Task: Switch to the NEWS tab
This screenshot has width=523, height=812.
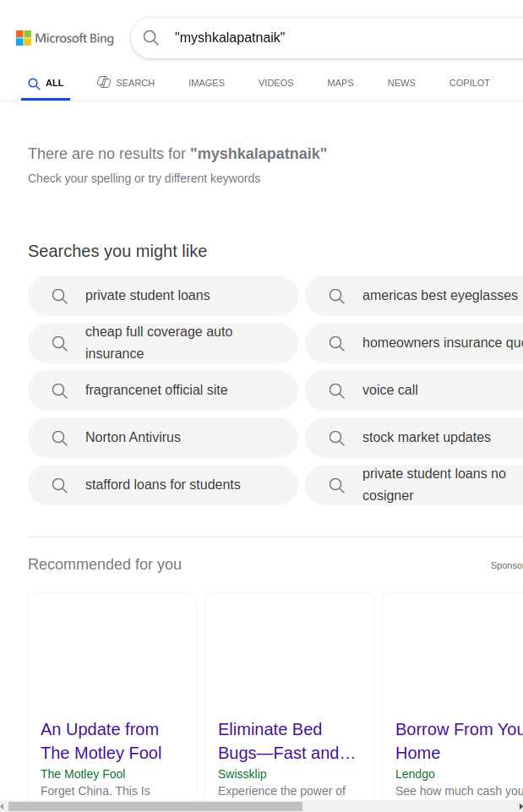Action: pos(401,83)
